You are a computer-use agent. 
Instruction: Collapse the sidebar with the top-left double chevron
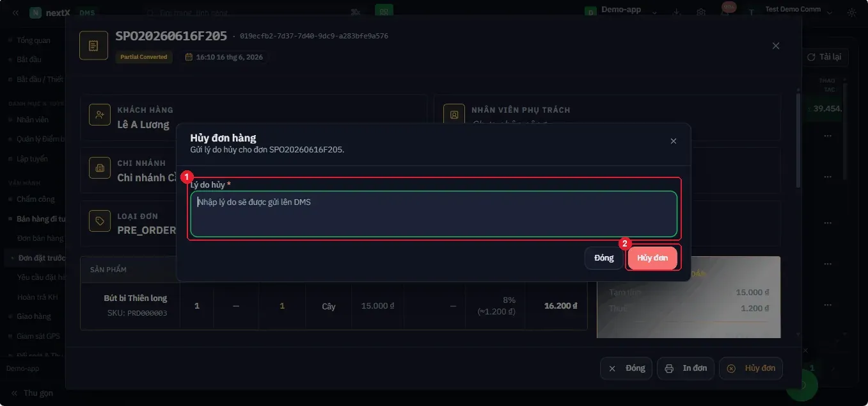click(x=15, y=12)
